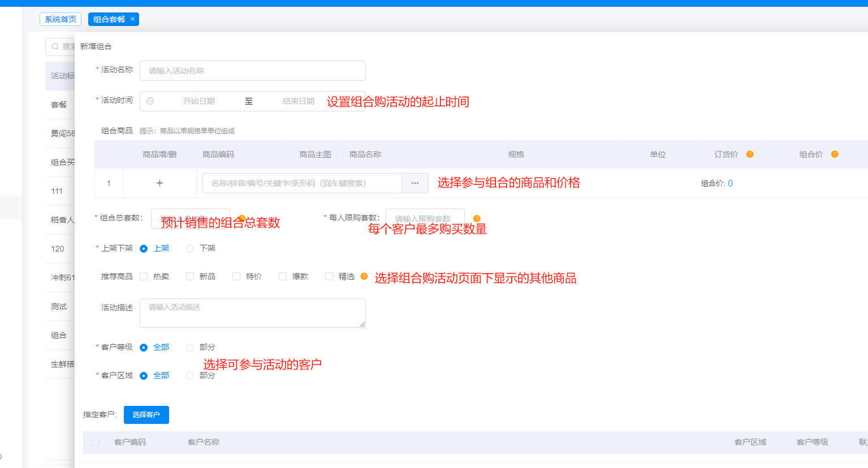Tick the 爆款 checkbox
Image resolution: width=868 pixels, height=468 pixels.
[283, 276]
